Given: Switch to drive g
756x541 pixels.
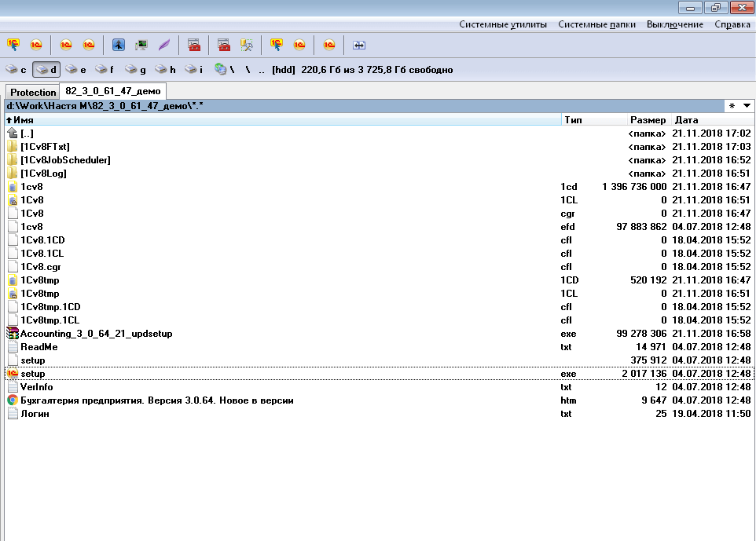Looking at the screenshot, I should [x=135, y=70].
